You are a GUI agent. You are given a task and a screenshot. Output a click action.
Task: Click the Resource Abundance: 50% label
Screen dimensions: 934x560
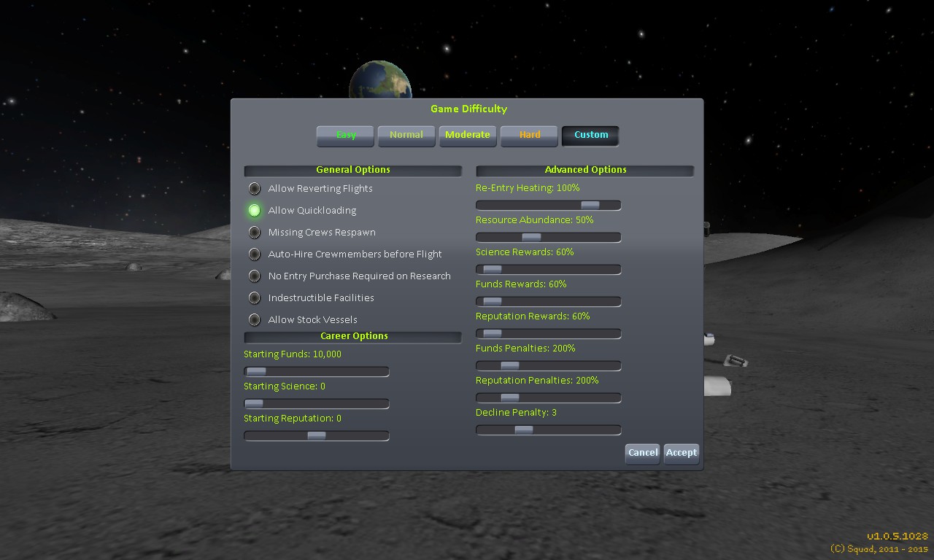(534, 220)
